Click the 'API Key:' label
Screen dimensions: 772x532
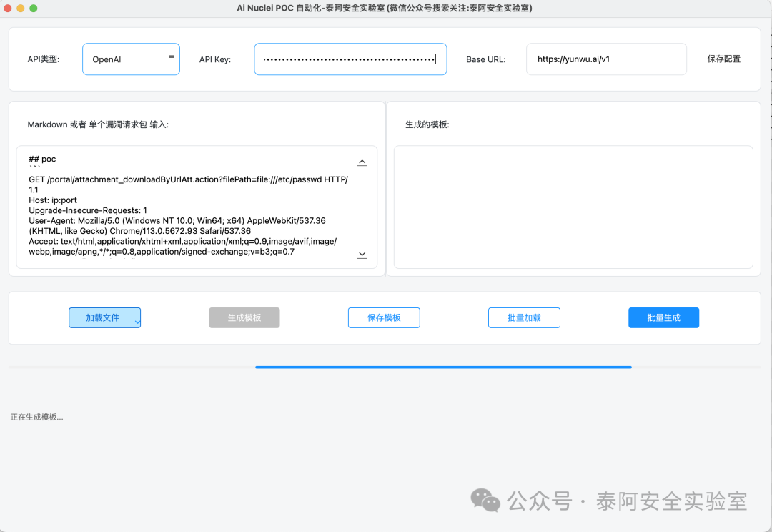[215, 59]
